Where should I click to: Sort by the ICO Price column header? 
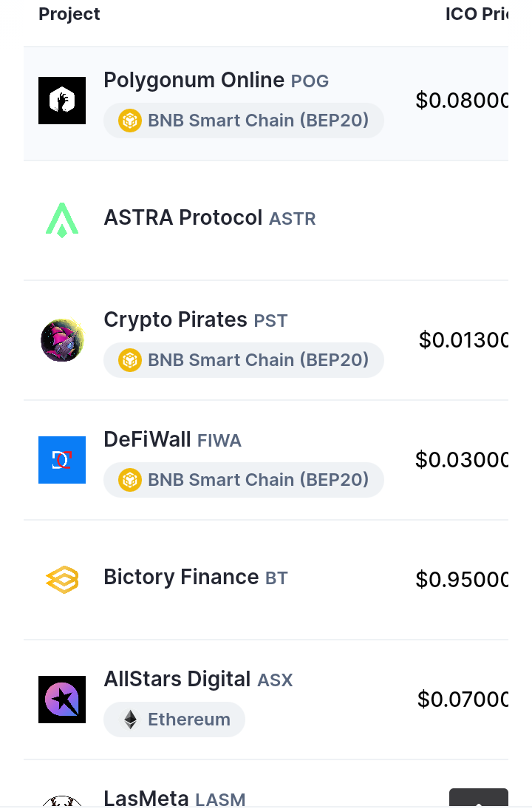477,14
